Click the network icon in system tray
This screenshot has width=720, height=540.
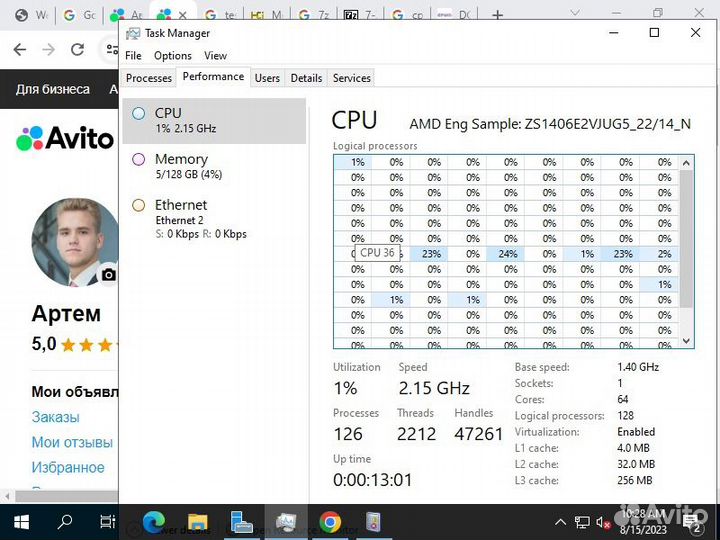pos(582,522)
